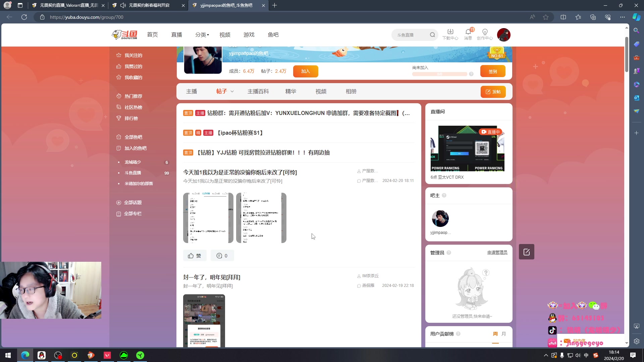Click the user avatar in header
Image resolution: width=644 pixels, height=362 pixels.
[504, 35]
